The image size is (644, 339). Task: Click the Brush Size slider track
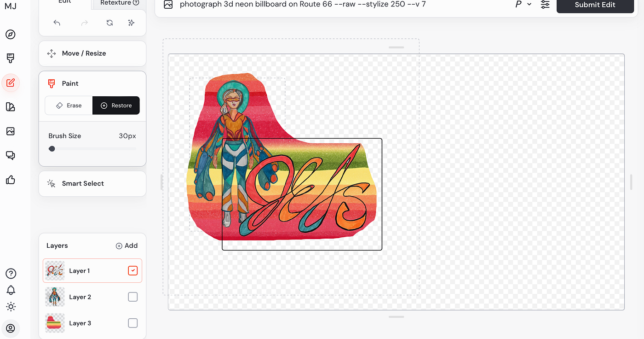pos(92,149)
